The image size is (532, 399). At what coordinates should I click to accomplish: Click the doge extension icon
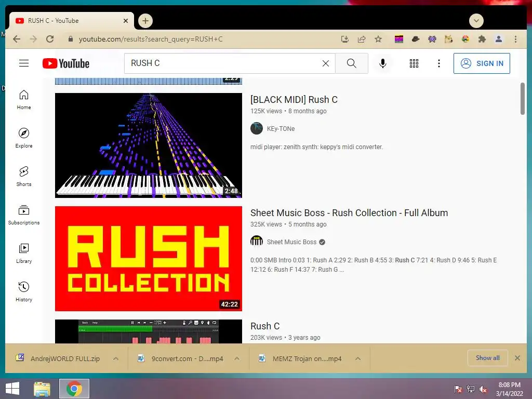pos(448,39)
